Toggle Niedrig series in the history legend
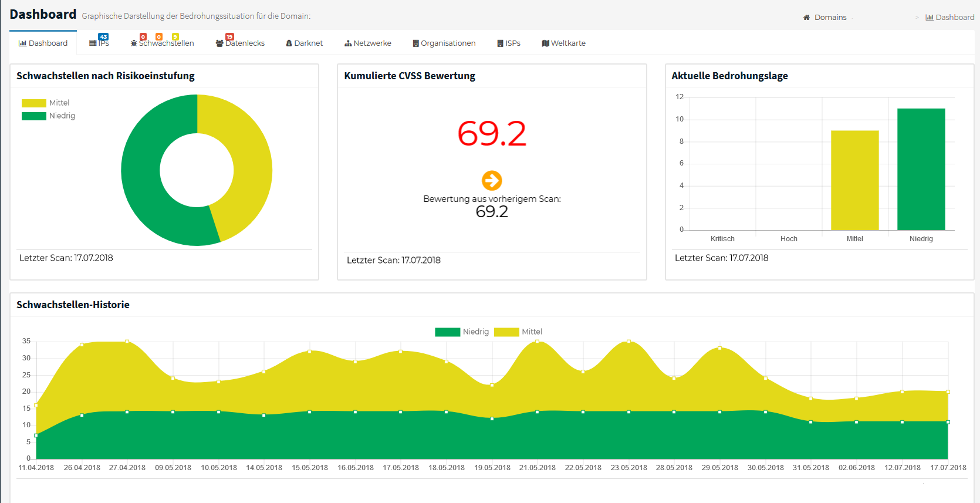980x503 pixels. [462, 332]
